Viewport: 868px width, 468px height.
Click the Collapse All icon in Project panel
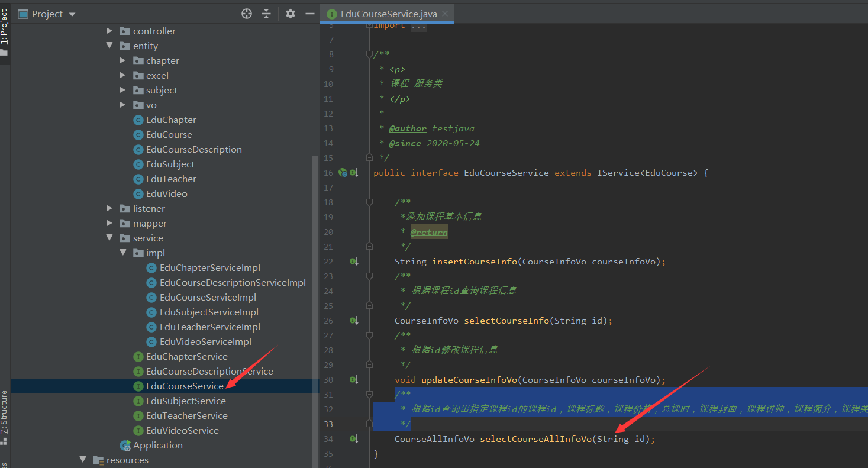point(266,14)
